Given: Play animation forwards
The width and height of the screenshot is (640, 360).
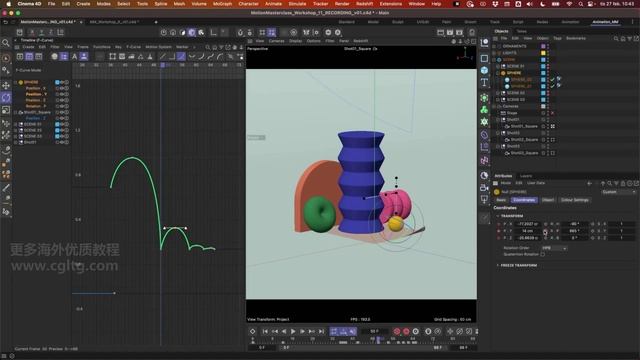Looking at the screenshot, I should click(293, 331).
